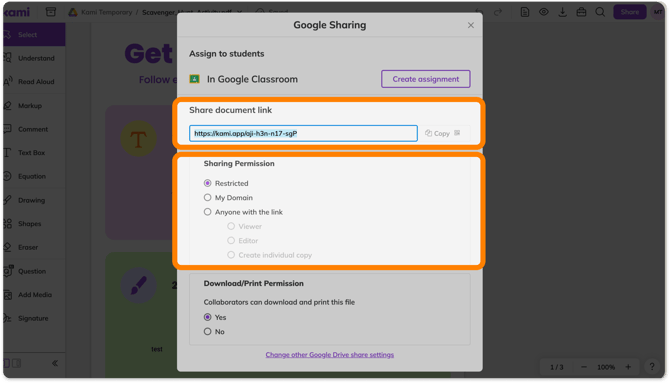Open the help question mark button
This screenshot has height=383, width=670.
tap(652, 367)
